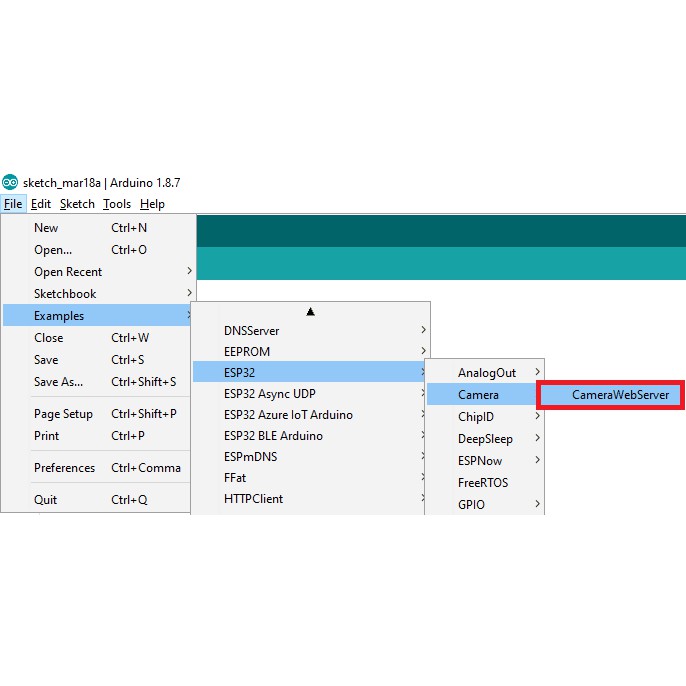Open the Edit menu

[41, 204]
